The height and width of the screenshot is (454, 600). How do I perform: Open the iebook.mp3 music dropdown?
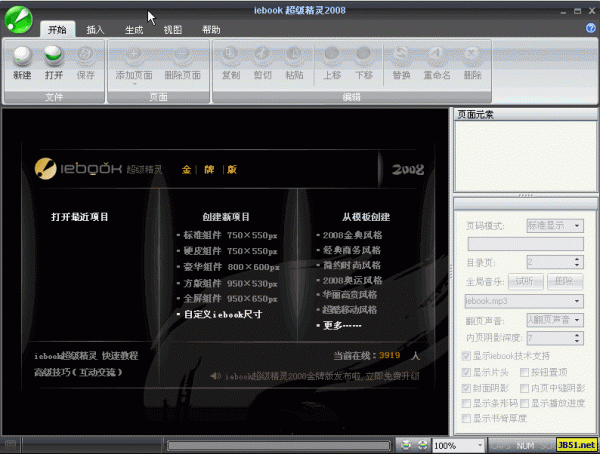coord(524,301)
